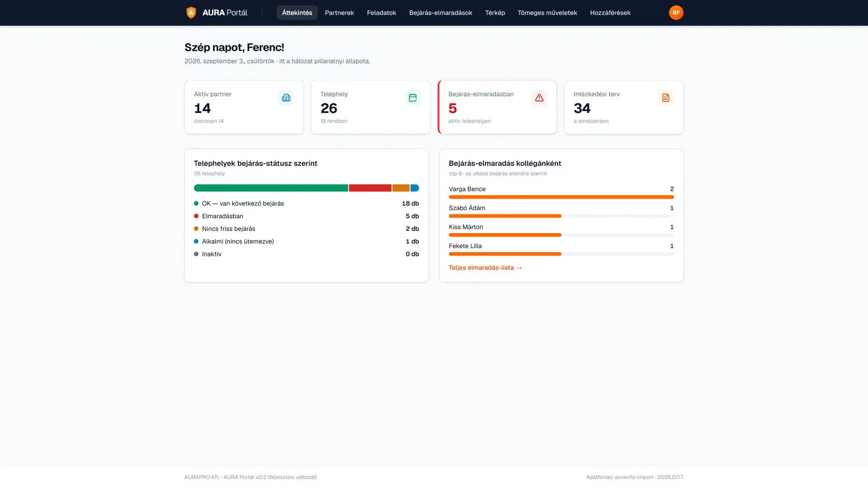Select the 'Alkalmi (nincs ütemezve)' legend label
The image size is (868, 488).
tap(238, 241)
